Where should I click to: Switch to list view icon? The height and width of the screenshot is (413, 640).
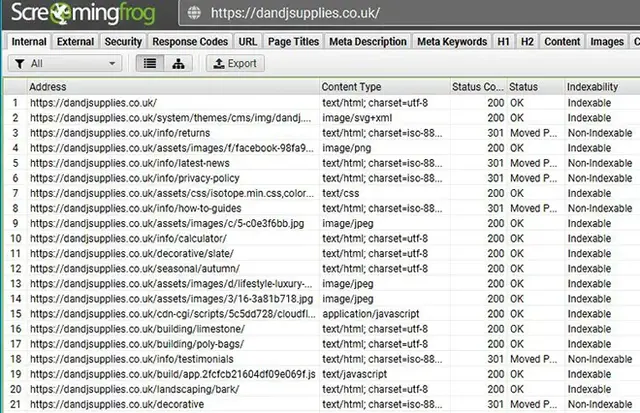click(150, 64)
